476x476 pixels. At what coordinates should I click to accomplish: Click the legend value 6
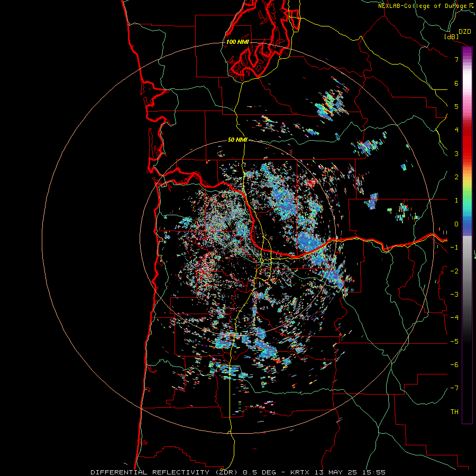coord(456,83)
